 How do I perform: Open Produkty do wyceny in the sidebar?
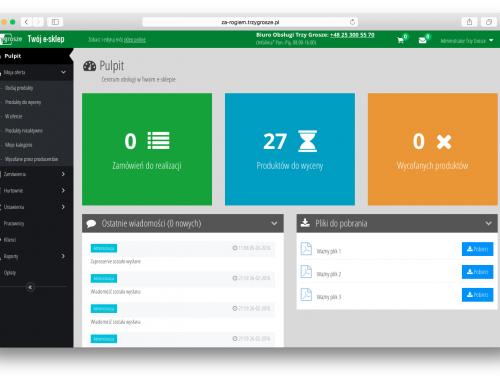tap(23, 102)
